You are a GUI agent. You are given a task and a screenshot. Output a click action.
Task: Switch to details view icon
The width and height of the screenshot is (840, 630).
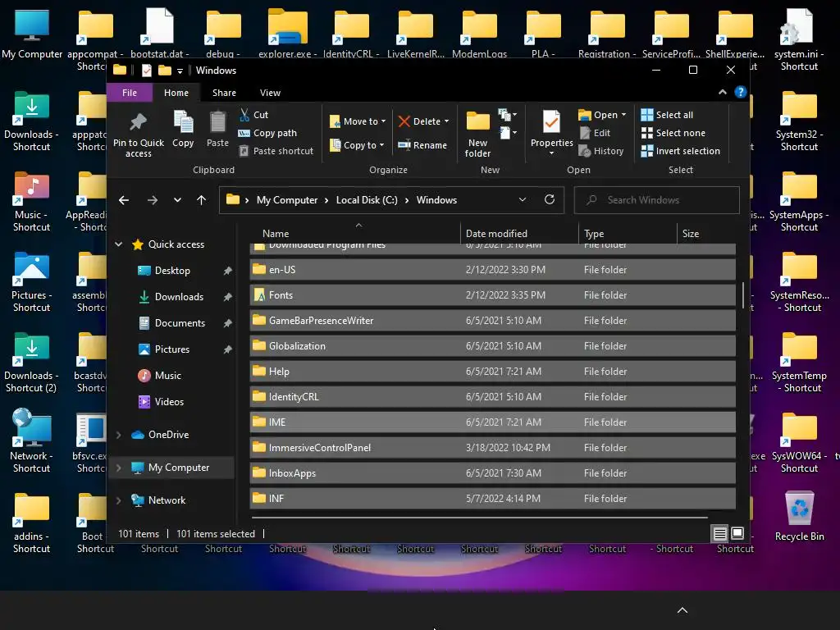click(719, 533)
